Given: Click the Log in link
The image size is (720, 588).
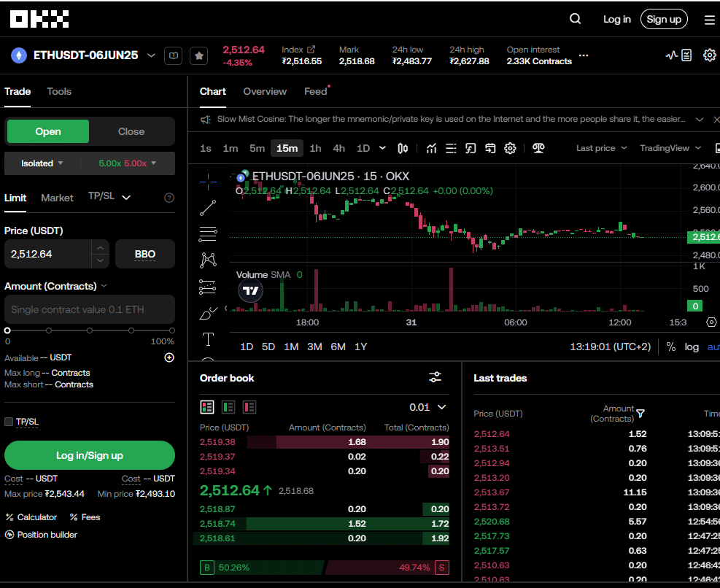Looking at the screenshot, I should pos(616,19).
